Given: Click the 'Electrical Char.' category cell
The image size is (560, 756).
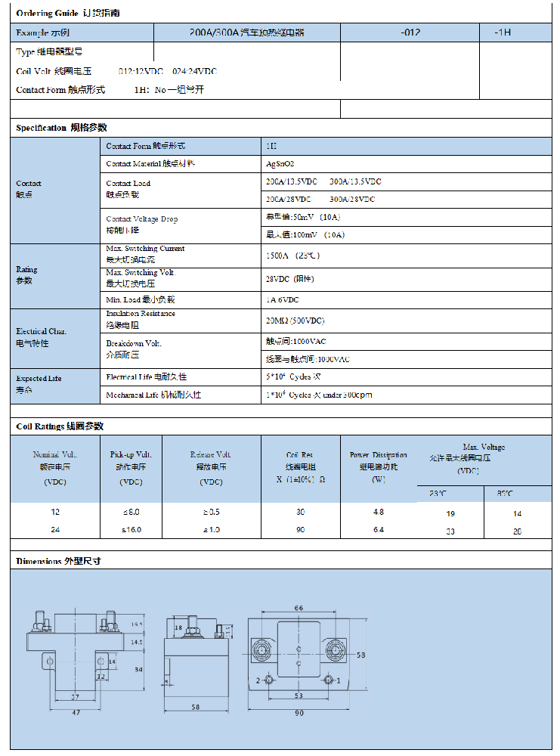Looking at the screenshot, I should point(55,339).
